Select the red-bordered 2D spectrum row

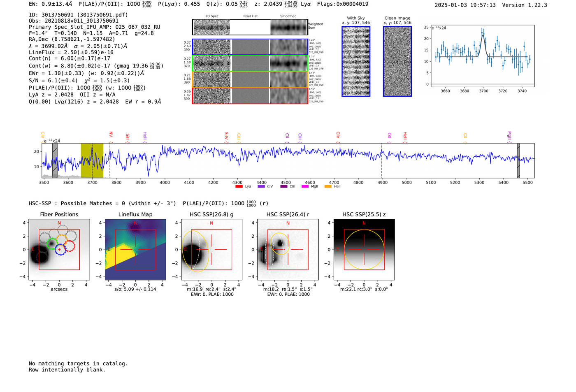pos(250,95)
